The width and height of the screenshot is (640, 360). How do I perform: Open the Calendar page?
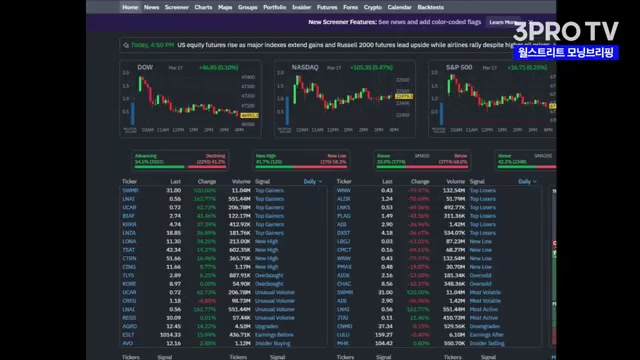point(400,7)
